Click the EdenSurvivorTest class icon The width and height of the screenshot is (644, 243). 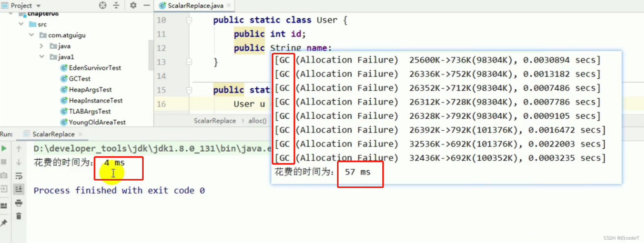(64, 68)
